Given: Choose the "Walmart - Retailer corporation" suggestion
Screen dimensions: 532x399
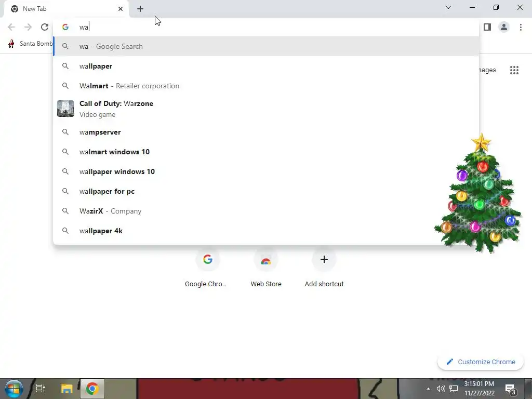Looking at the screenshot, I should tap(266, 86).
